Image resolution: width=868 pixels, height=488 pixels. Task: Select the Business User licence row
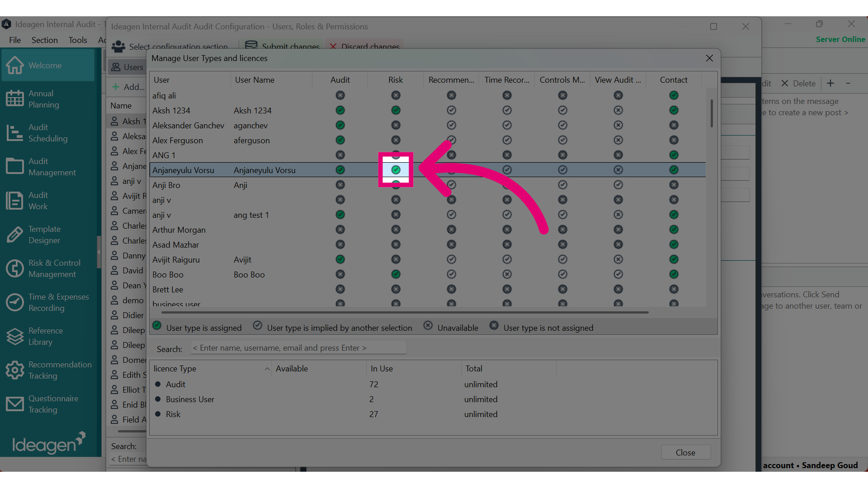pos(433,399)
